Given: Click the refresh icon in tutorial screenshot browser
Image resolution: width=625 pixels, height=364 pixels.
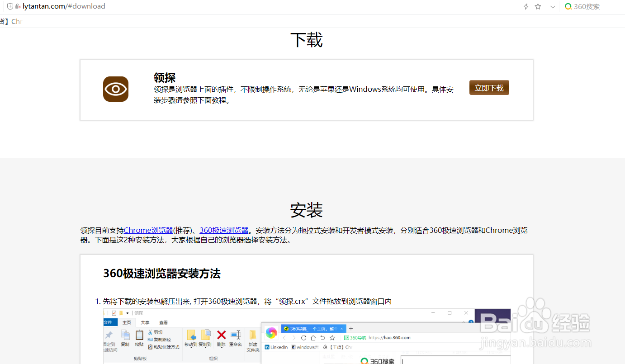Looking at the screenshot, I should [303, 338].
